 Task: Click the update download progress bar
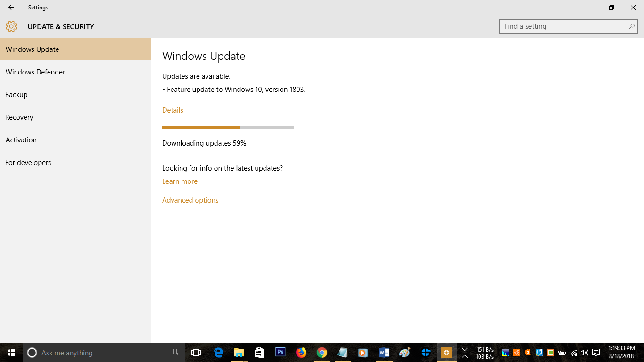(x=228, y=127)
